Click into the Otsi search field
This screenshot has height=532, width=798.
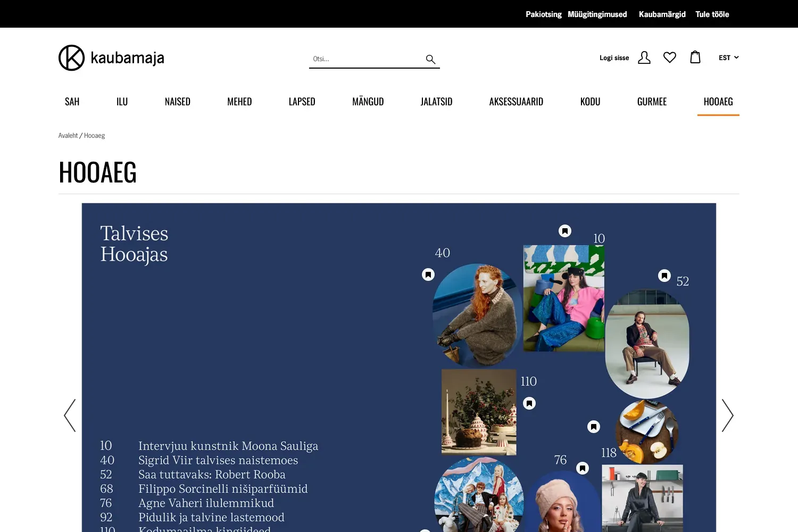366,59
